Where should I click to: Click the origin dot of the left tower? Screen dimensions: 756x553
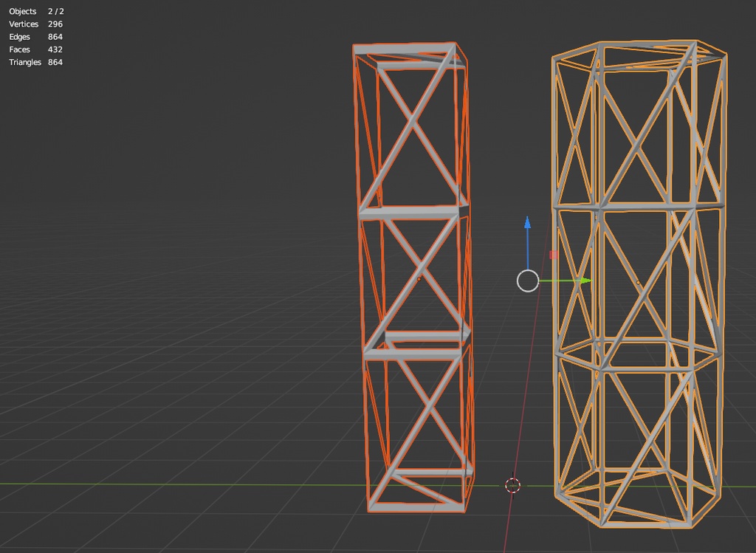pyautogui.click(x=419, y=281)
